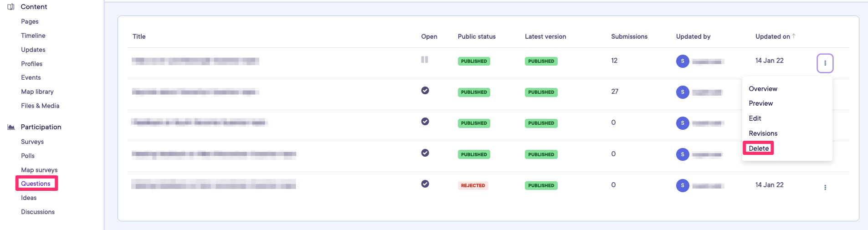Open Questions in the sidebar
Viewport: 868px width, 230px height.
click(36, 184)
